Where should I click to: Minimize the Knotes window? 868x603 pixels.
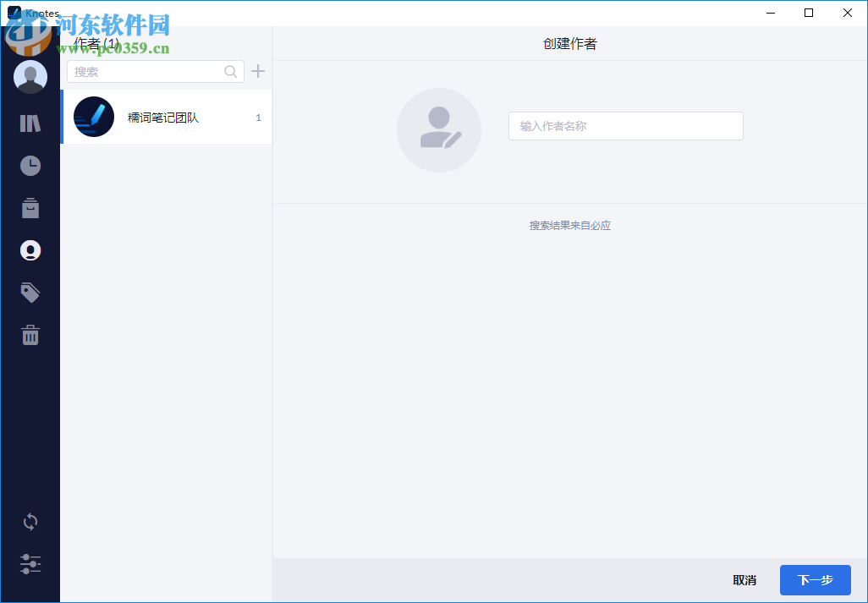pyautogui.click(x=770, y=13)
